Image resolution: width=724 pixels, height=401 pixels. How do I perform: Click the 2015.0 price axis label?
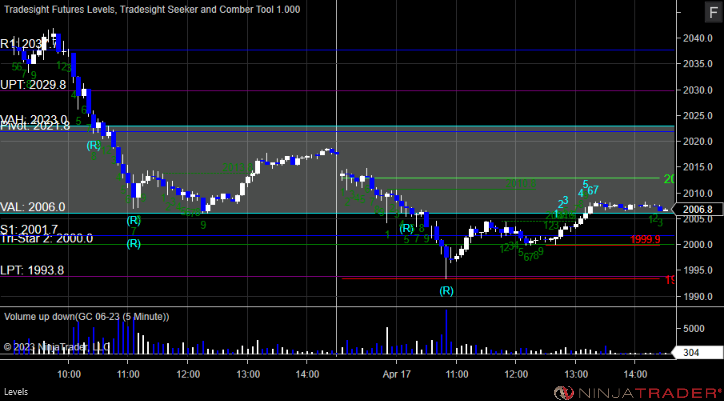point(696,167)
